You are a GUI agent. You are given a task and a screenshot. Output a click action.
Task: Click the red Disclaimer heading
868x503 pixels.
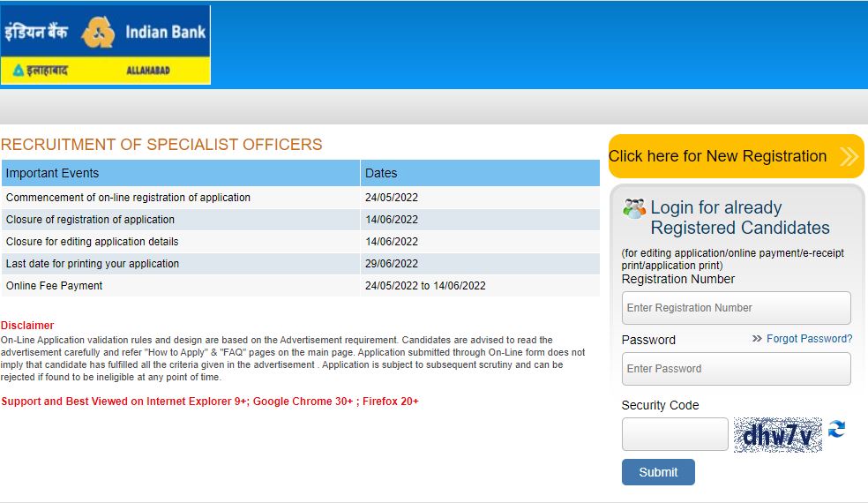pos(27,326)
